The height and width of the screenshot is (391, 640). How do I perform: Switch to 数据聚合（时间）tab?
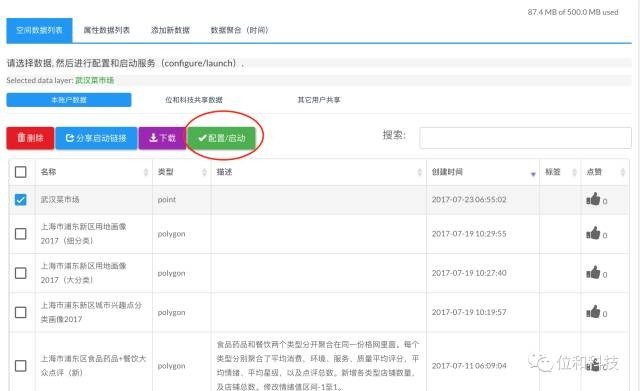click(x=239, y=30)
